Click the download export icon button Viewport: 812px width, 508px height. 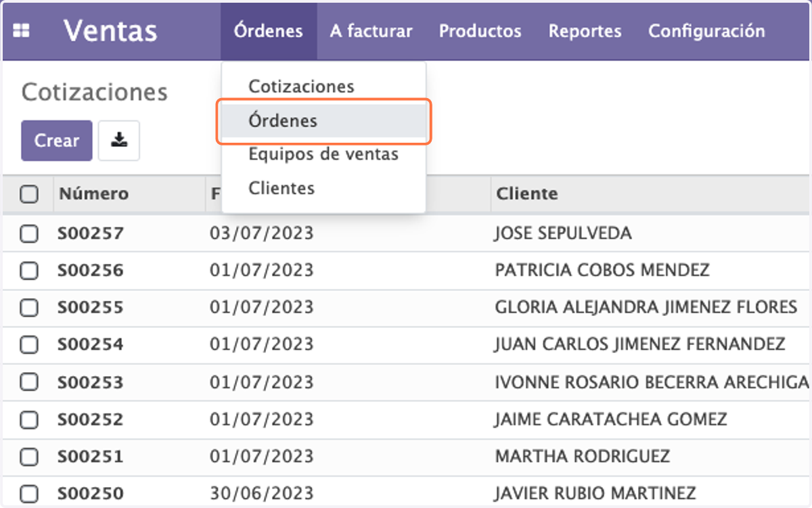[x=119, y=141]
